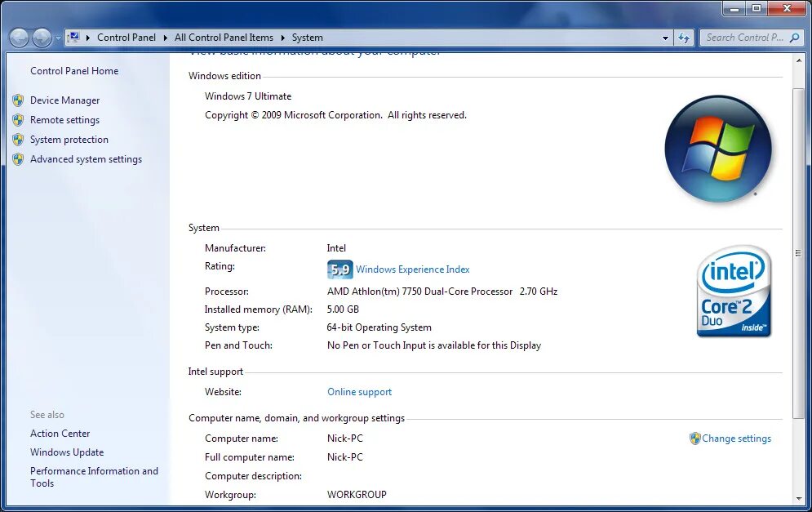
Task: Open Remote settings
Action: click(x=64, y=120)
